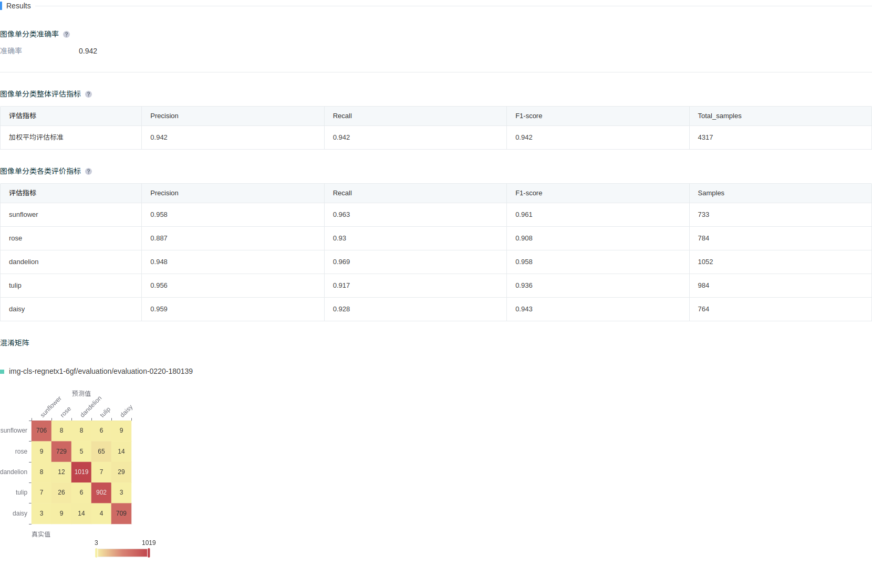The height and width of the screenshot is (588, 872).
Task: Click the dandelion row label in table
Action: (x=24, y=262)
